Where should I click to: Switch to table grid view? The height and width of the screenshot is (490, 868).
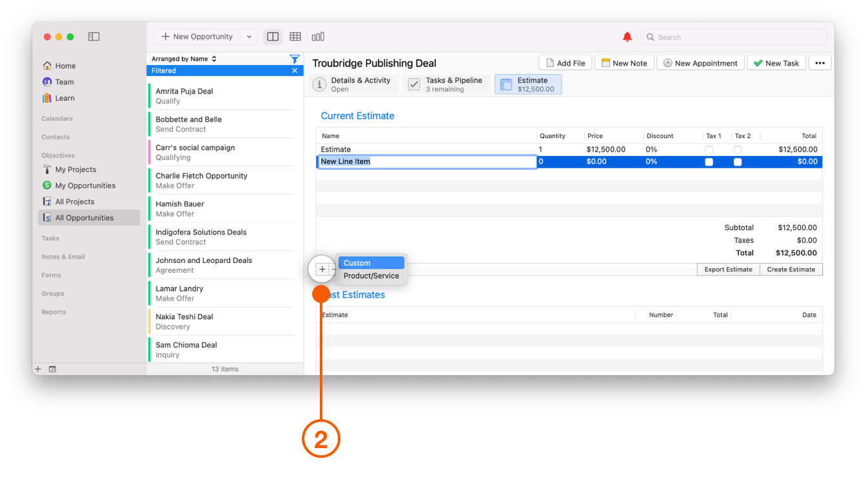pyautogui.click(x=295, y=37)
